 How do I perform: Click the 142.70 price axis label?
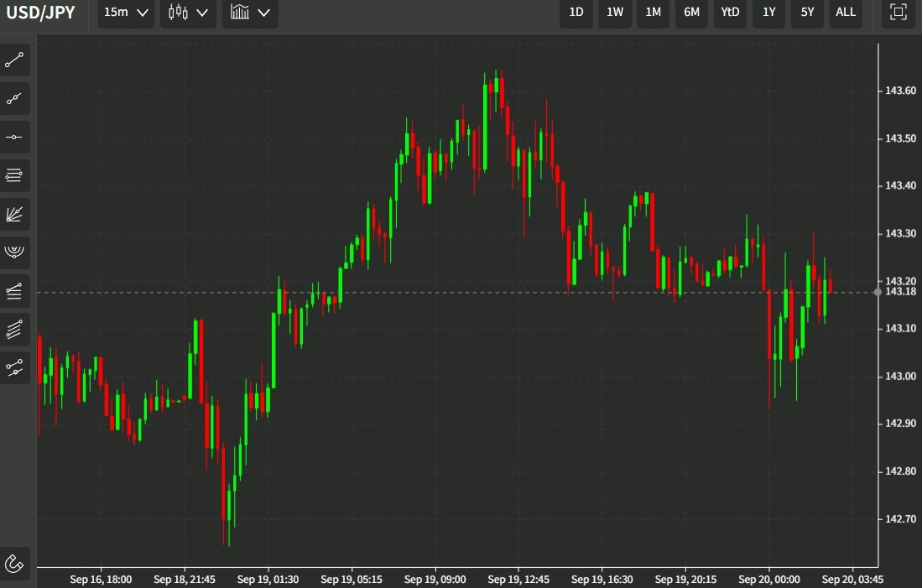[901, 519]
